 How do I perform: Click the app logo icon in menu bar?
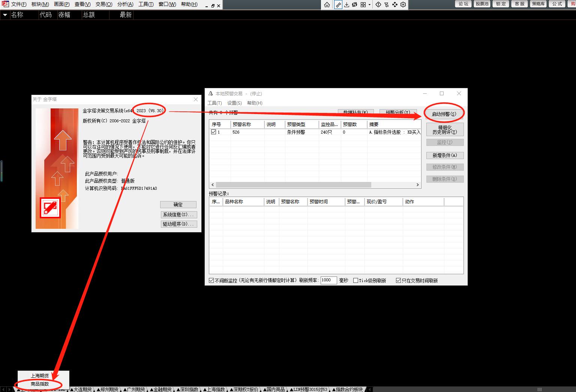[5, 4]
